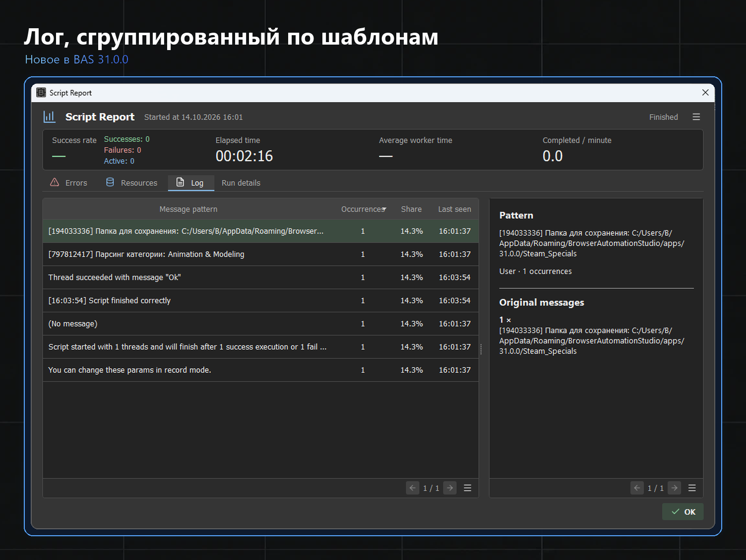Click the 'Successes: 0' counter
The width and height of the screenshot is (746, 560).
click(126, 139)
